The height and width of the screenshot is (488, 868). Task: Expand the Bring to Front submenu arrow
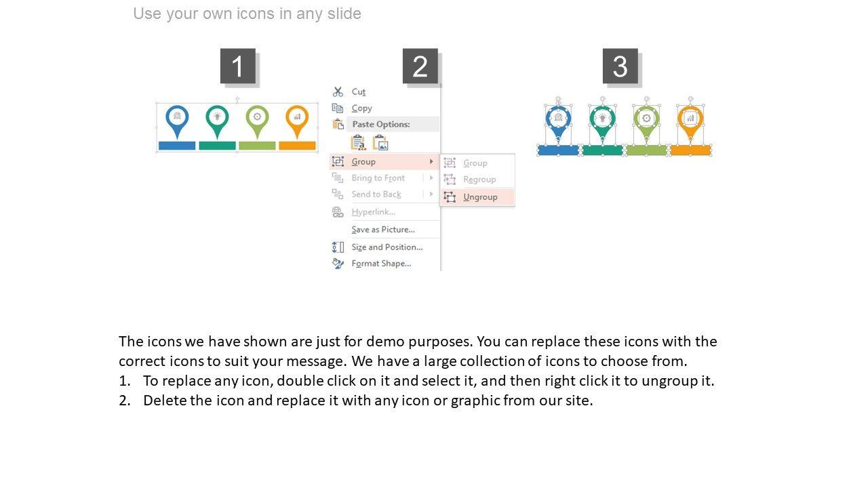tap(431, 178)
